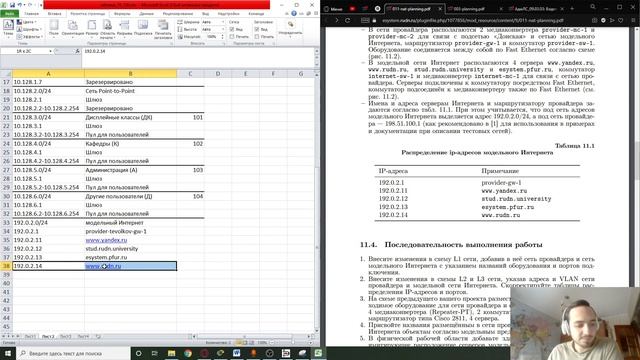640x360 pixels.
Task: Toggle Headings Print checkbox
Action: pos(257,37)
